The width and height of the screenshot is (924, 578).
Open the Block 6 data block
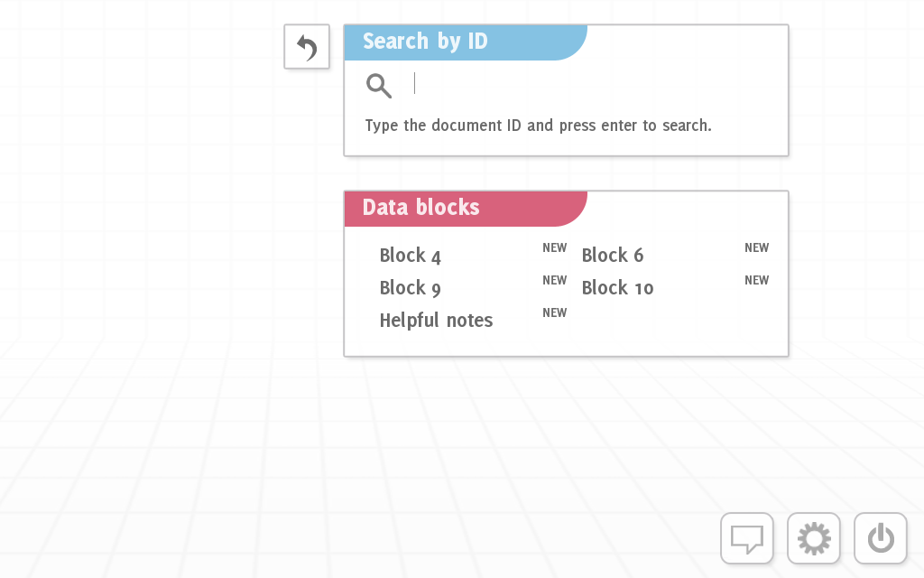point(613,256)
